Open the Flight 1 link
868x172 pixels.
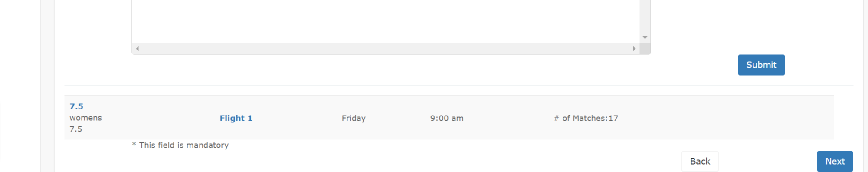tap(236, 118)
